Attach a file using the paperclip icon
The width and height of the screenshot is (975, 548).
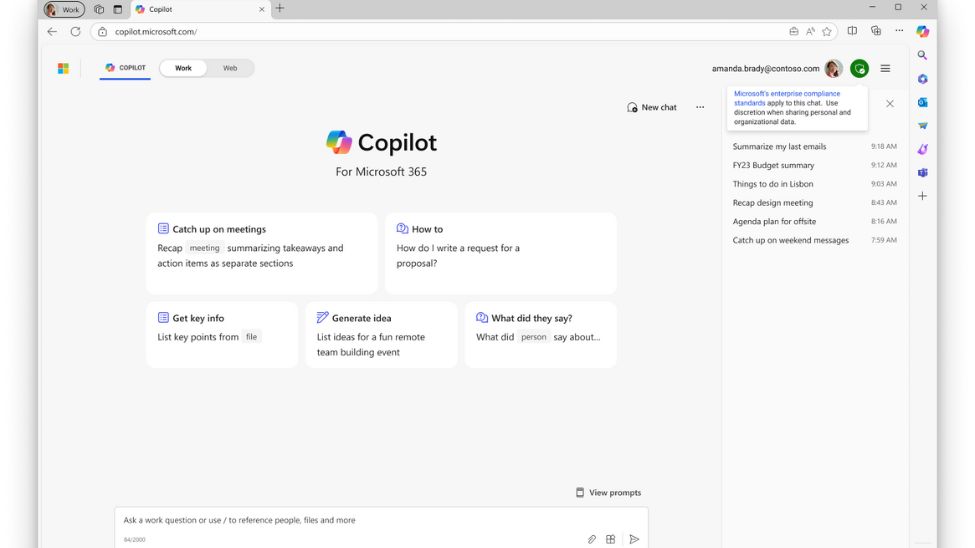[x=591, y=539]
